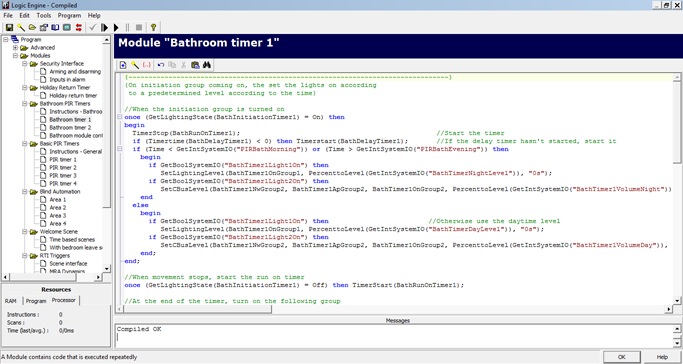The height and width of the screenshot is (364, 683).
Task: Click the Stop square icon
Action: coord(139,27)
